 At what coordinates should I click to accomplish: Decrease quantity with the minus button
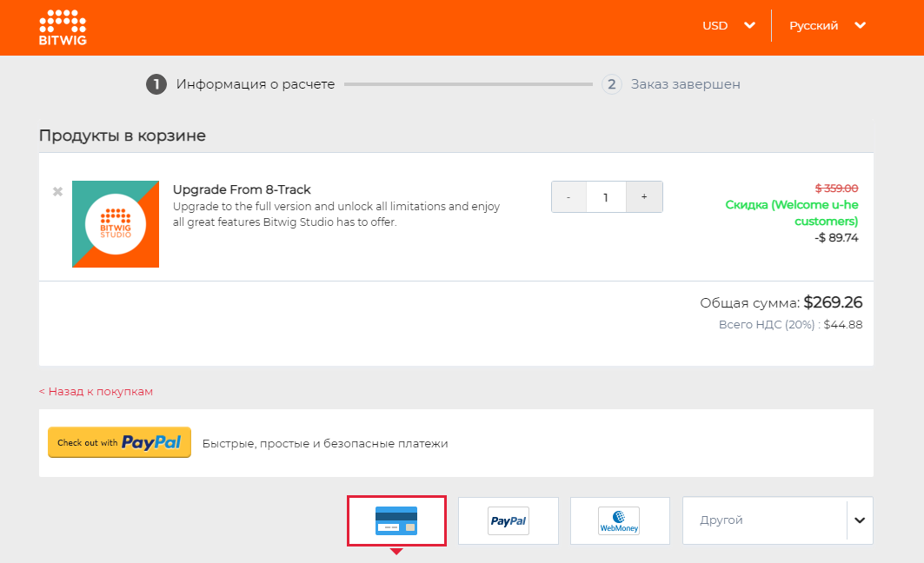tap(568, 196)
